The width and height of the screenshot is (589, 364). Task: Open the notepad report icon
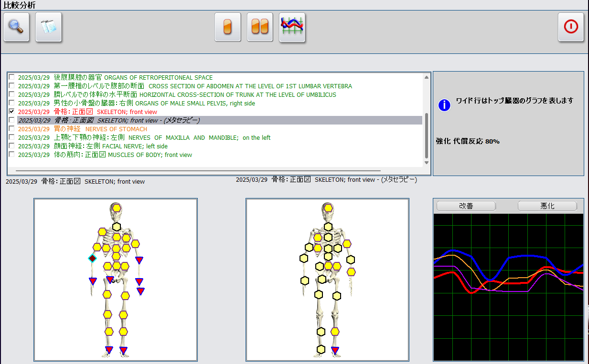pyautogui.click(x=49, y=27)
